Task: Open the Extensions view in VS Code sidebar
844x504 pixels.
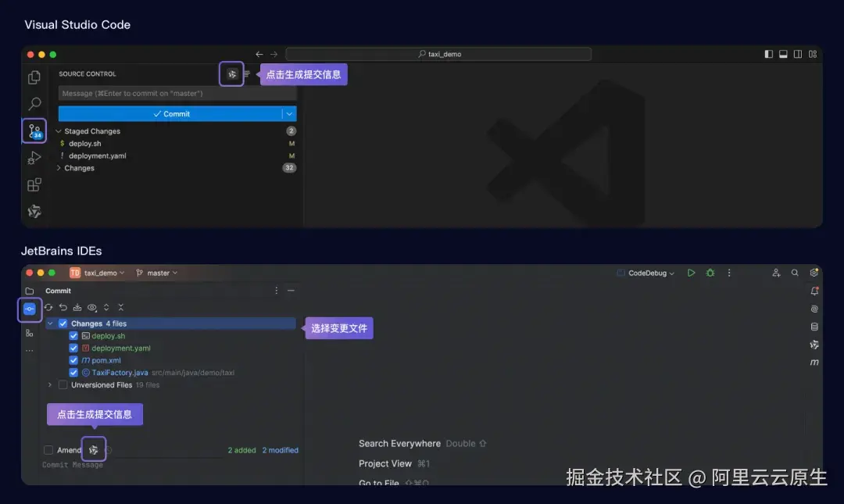Action: 33,184
